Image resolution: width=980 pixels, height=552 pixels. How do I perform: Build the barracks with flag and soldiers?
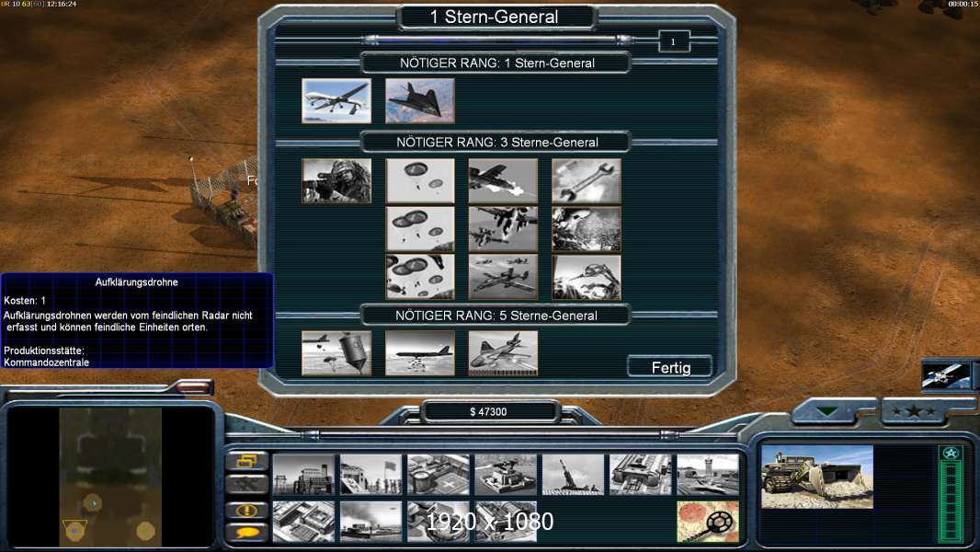(x=370, y=475)
